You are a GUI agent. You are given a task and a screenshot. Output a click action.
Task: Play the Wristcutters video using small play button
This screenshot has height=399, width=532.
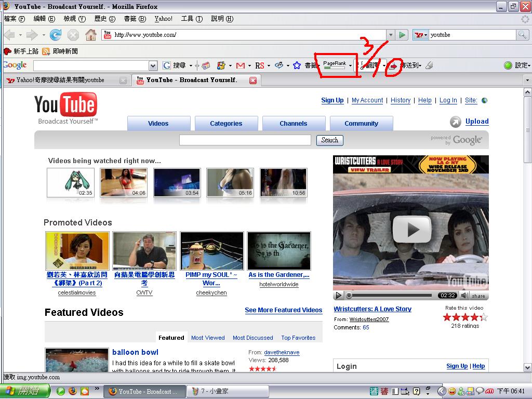pyautogui.click(x=339, y=296)
